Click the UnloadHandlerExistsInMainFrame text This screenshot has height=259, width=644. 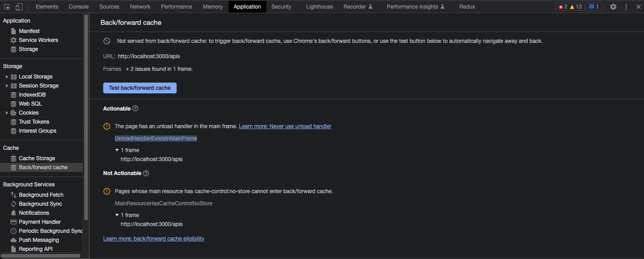156,139
